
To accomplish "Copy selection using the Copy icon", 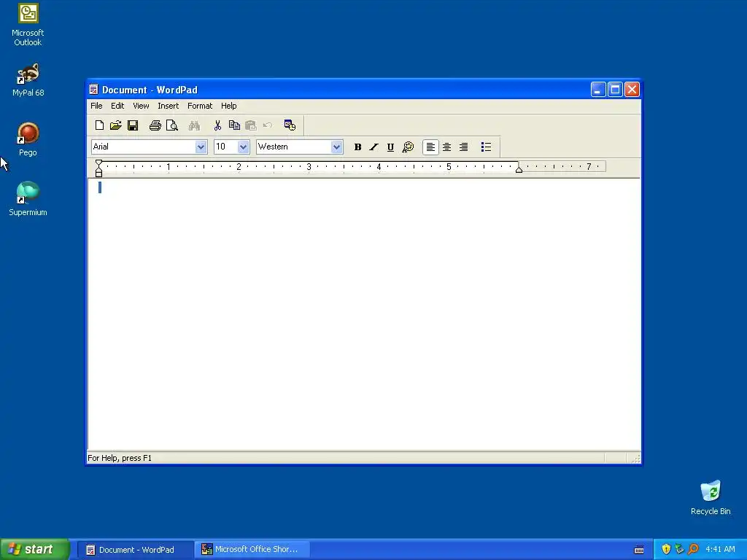I will 234,125.
